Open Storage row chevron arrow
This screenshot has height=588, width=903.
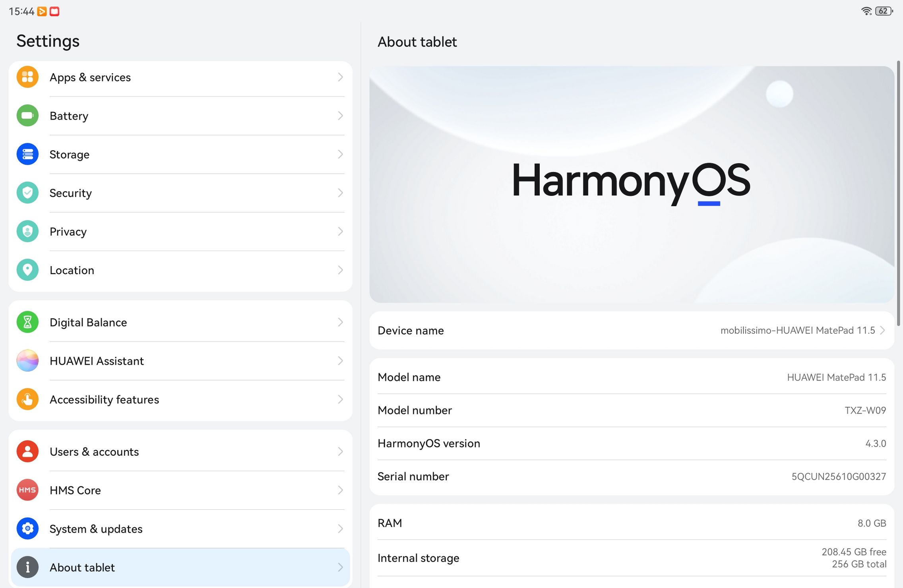(340, 154)
